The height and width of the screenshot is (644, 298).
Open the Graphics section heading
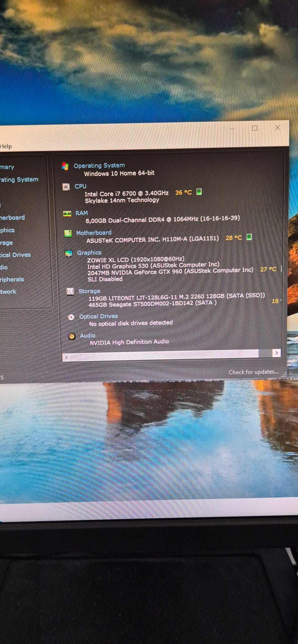coord(89,253)
